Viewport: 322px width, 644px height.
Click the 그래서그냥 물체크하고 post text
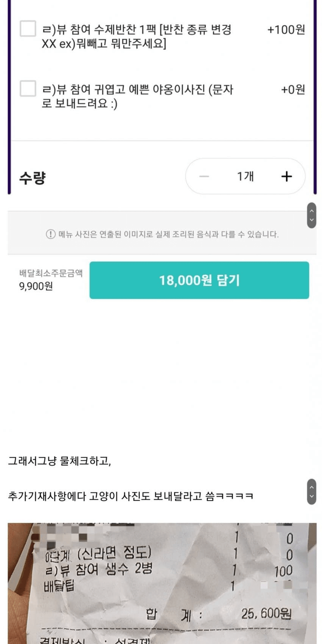point(59,461)
